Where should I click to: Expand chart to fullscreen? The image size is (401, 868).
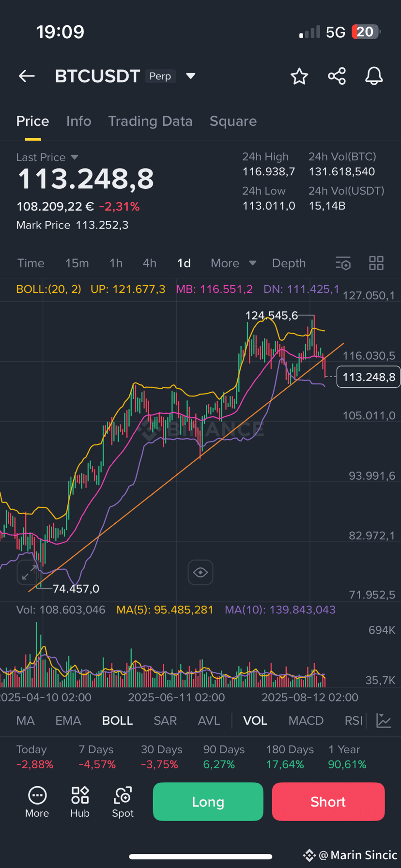click(29, 573)
